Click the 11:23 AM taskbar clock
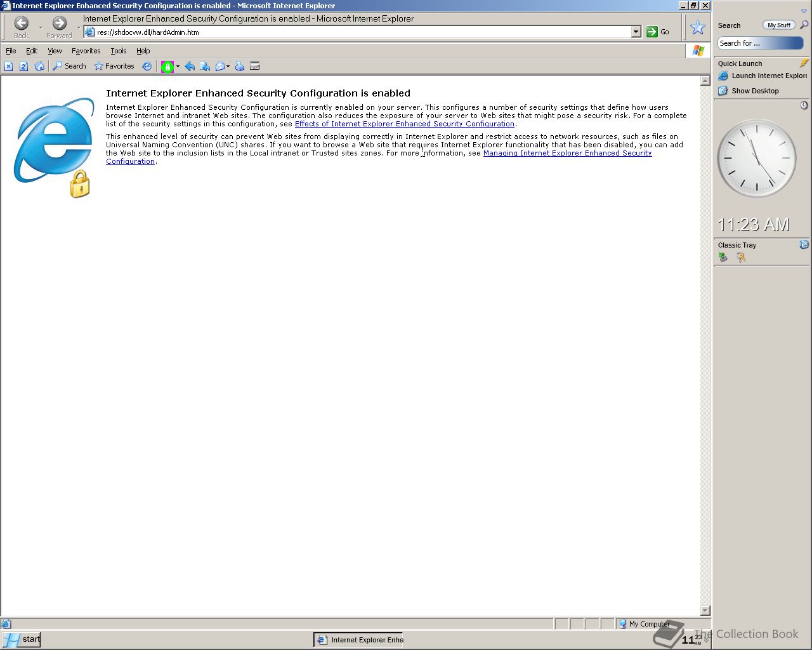812x650 pixels. coord(691,639)
